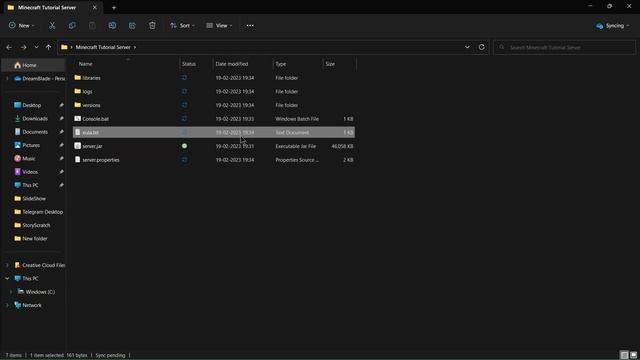Image resolution: width=640 pixels, height=360 pixels.
Task: Switch to large thumbnails view in status bar
Action: pos(633,355)
